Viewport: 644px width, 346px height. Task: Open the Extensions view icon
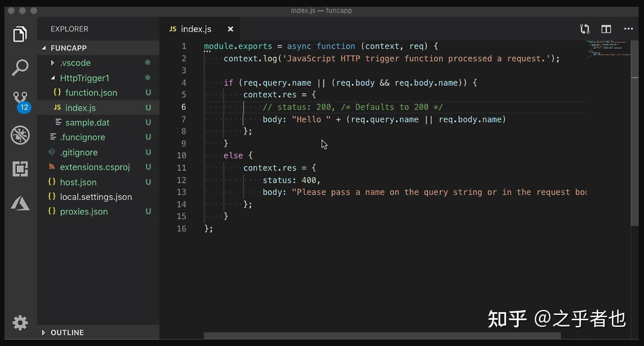coord(20,169)
